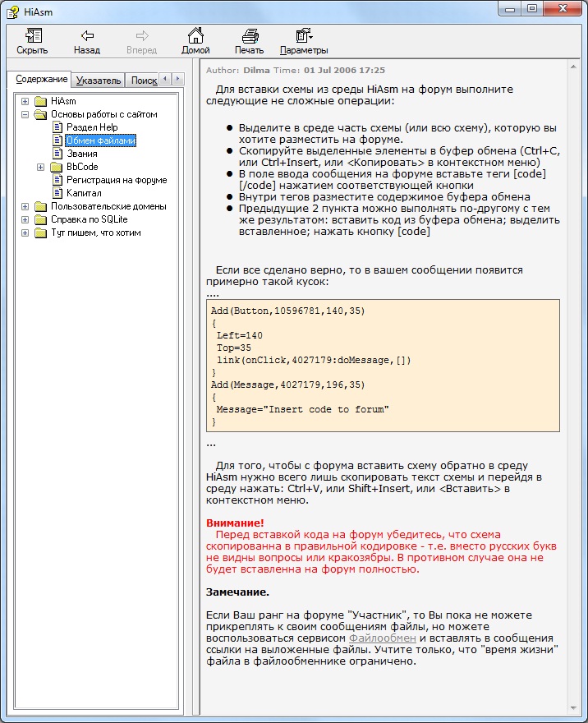Click code line Add(Message,4027179,196,35)
This screenshot has width=588, height=723.
pyautogui.click(x=287, y=385)
